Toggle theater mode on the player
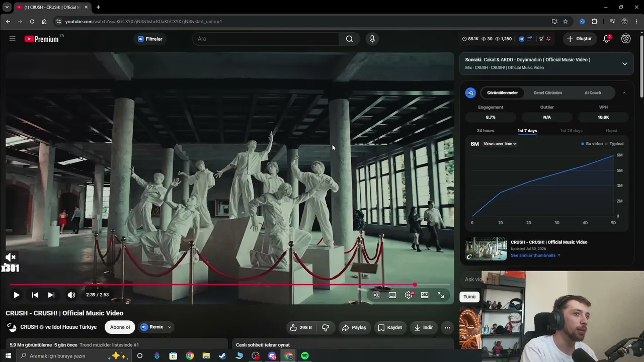The width and height of the screenshot is (644, 362). (x=425, y=295)
